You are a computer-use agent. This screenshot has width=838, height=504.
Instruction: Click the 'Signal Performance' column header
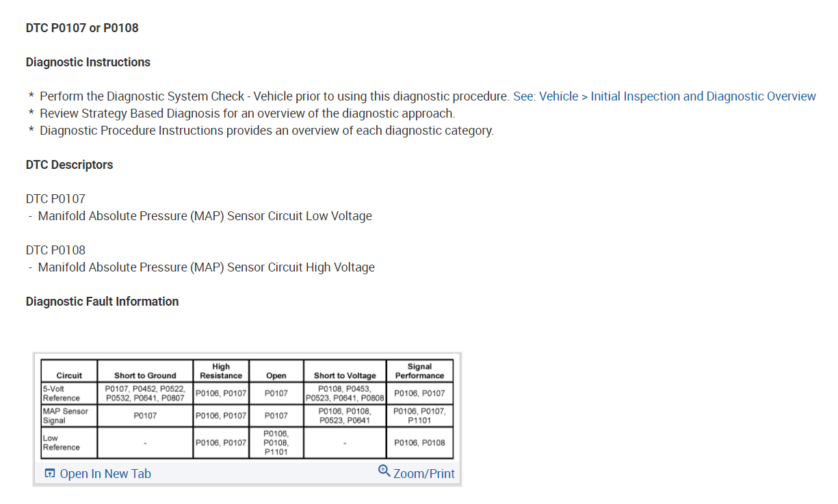click(x=419, y=371)
